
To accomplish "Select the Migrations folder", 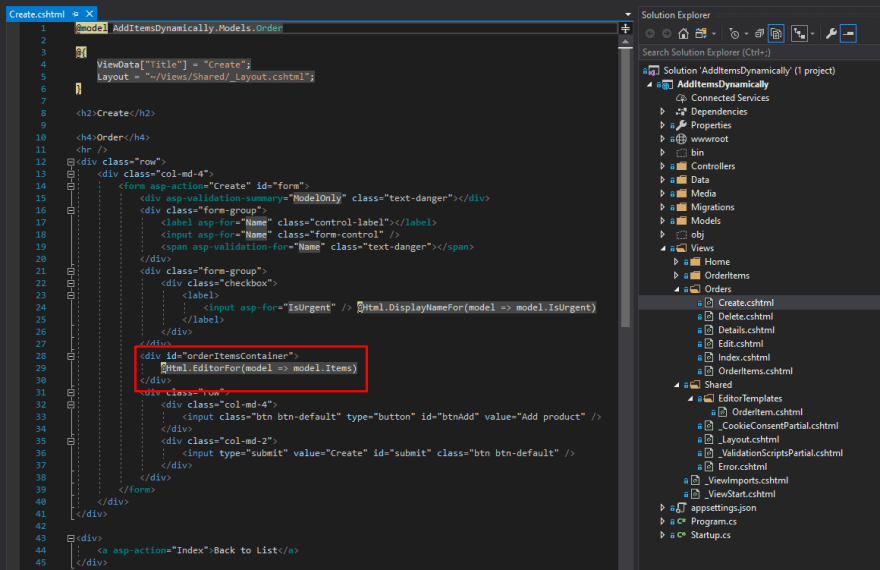I will (712, 207).
